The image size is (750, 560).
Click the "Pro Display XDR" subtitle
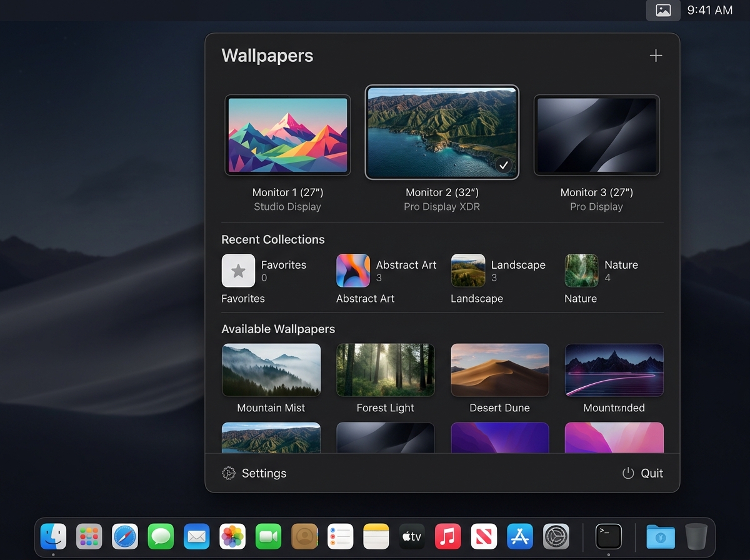(x=442, y=207)
